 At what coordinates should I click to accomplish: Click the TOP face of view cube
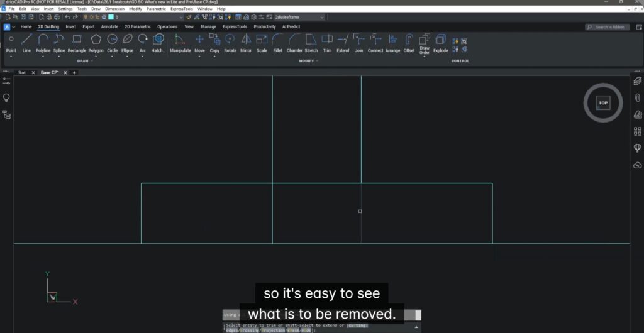(603, 103)
